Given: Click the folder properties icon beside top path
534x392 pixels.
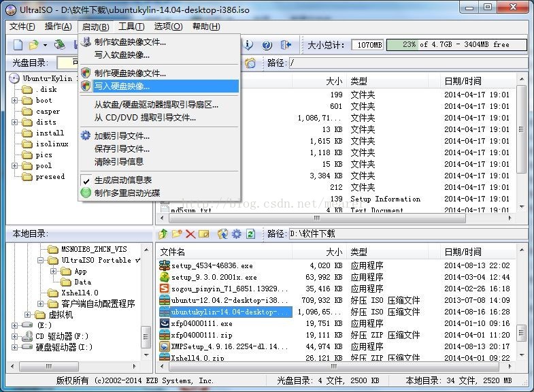Looking at the screenshot, I should [250, 63].
